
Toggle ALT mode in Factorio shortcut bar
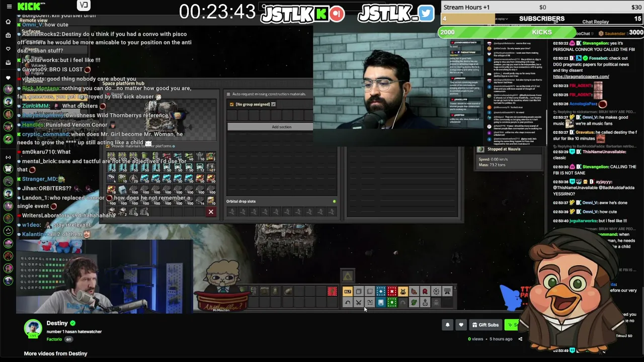point(348,292)
